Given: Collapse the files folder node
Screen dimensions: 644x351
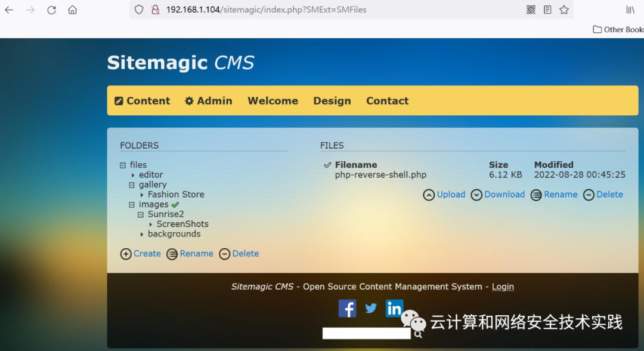Looking at the screenshot, I should (x=123, y=165).
